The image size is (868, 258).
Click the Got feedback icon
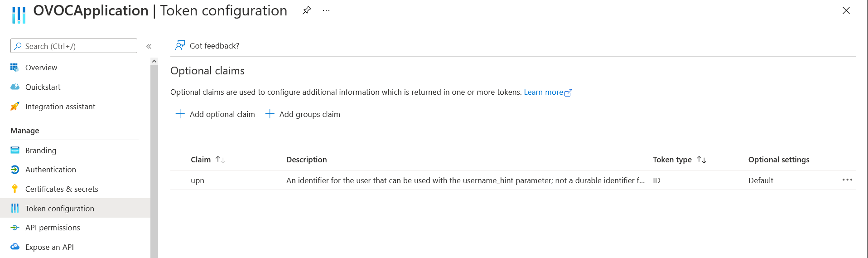(180, 45)
